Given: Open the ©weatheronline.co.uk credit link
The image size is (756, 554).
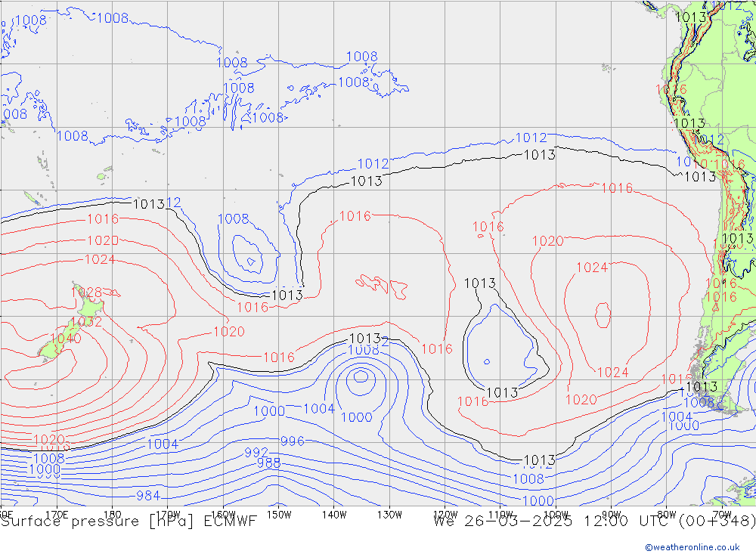Looking at the screenshot, I should [x=692, y=546].
